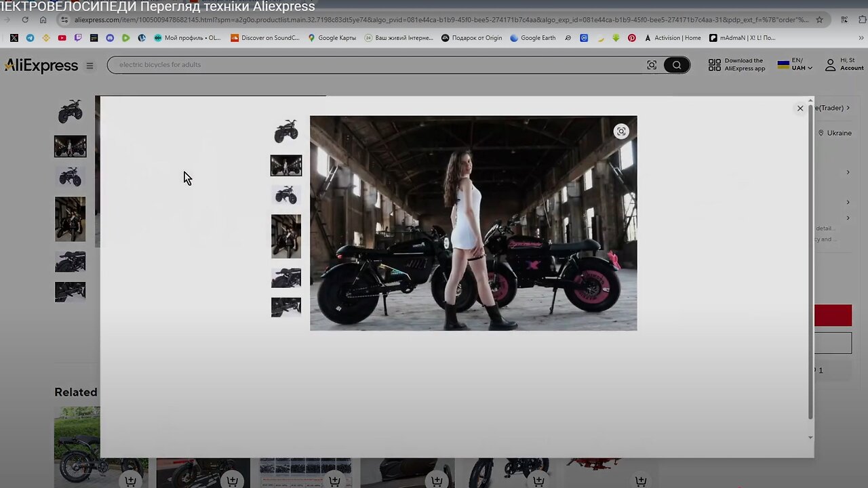Add fifth related item to cart
Screen dimensions: 868x488
pyautogui.click(x=538, y=481)
